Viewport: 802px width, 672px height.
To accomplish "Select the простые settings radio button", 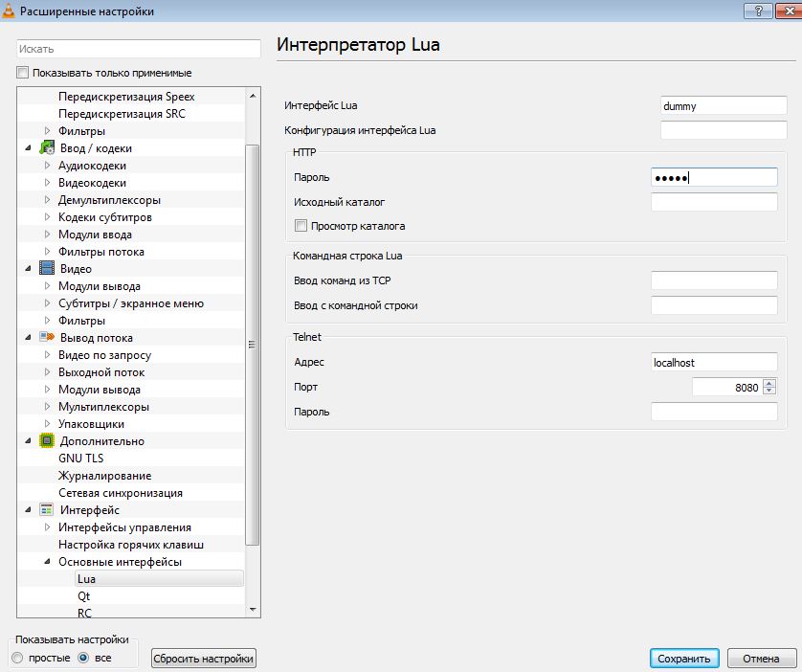I will pos(18,658).
